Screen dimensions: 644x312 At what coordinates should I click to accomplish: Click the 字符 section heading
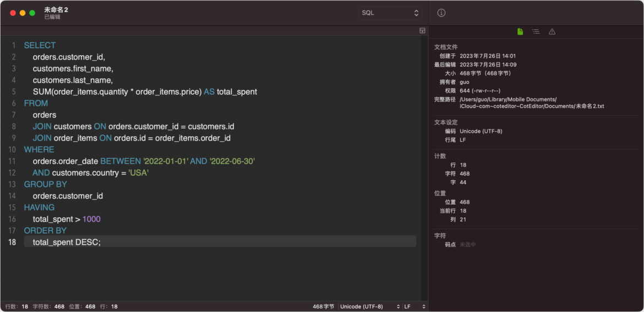pos(440,235)
